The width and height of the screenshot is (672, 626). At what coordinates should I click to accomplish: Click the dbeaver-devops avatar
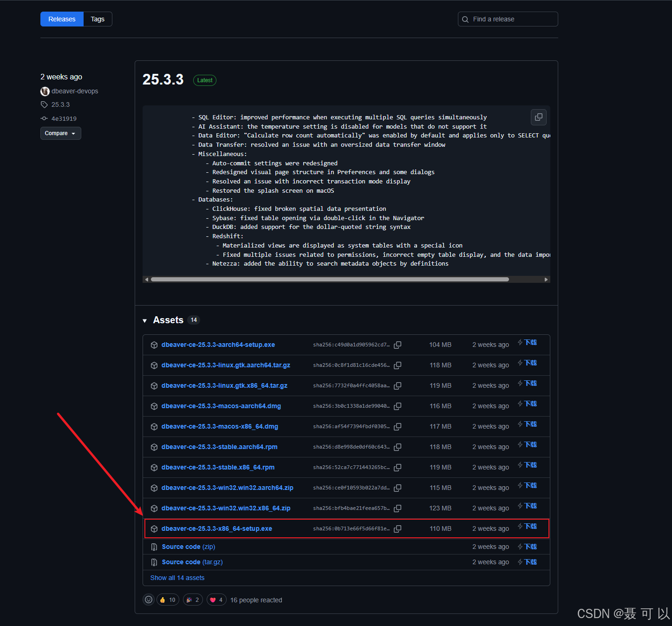click(x=45, y=91)
